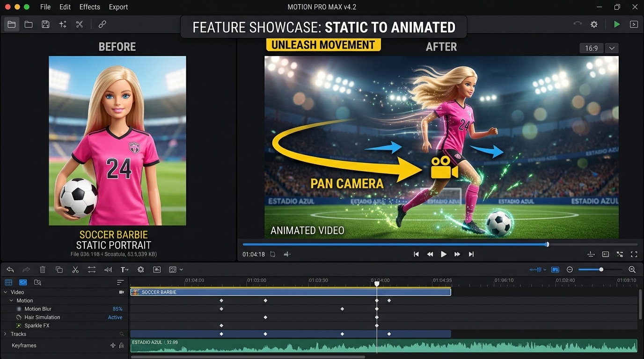Click the folder search icon in layers panel

point(38,282)
